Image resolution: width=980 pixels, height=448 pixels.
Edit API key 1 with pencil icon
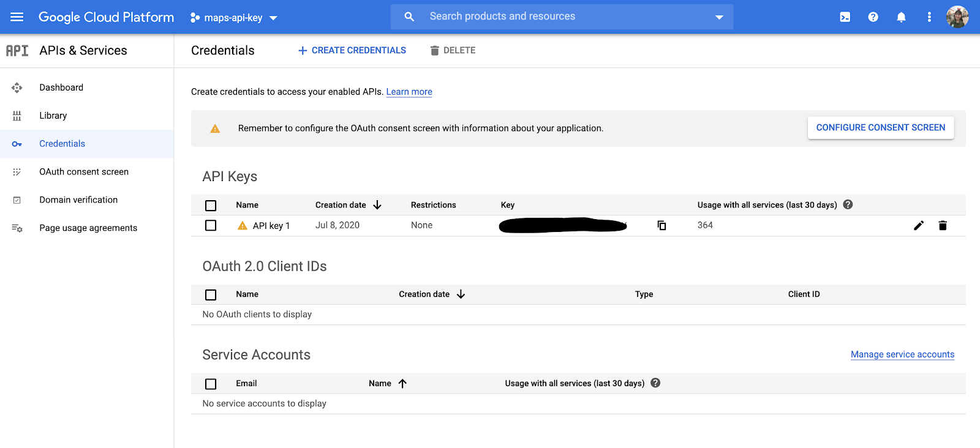[x=919, y=225]
